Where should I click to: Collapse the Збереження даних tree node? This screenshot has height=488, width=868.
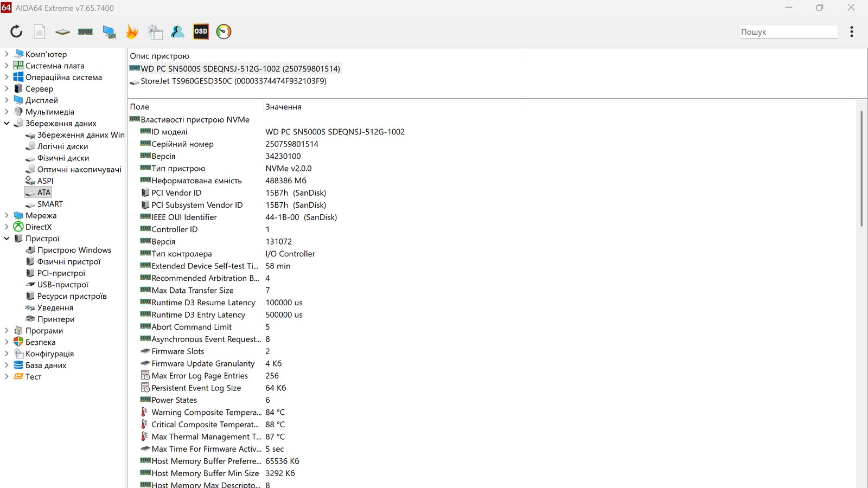pyautogui.click(x=7, y=123)
